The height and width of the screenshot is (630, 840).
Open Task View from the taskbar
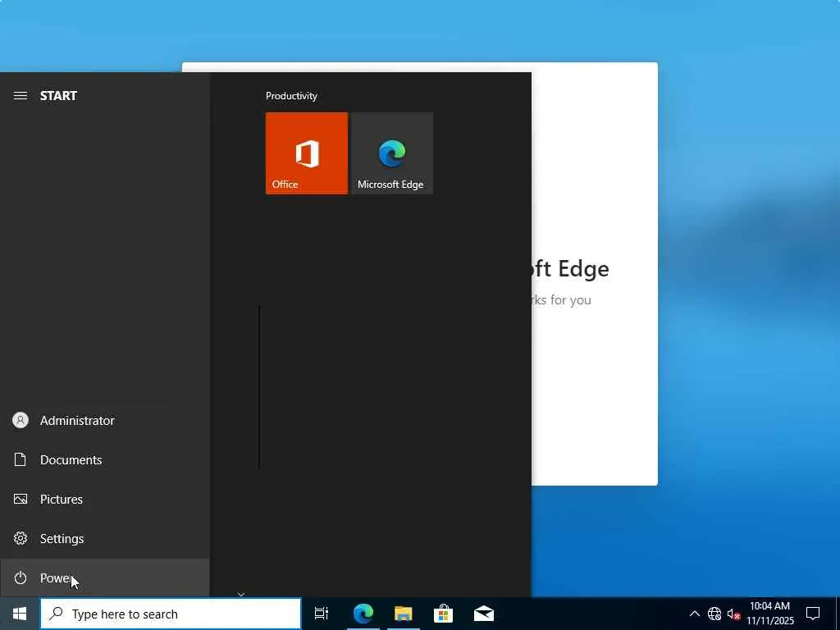(322, 614)
